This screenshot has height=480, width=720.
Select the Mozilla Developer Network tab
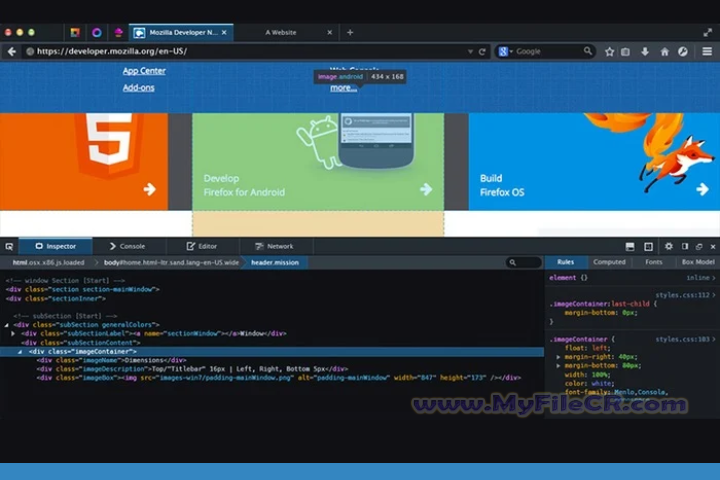[181, 33]
